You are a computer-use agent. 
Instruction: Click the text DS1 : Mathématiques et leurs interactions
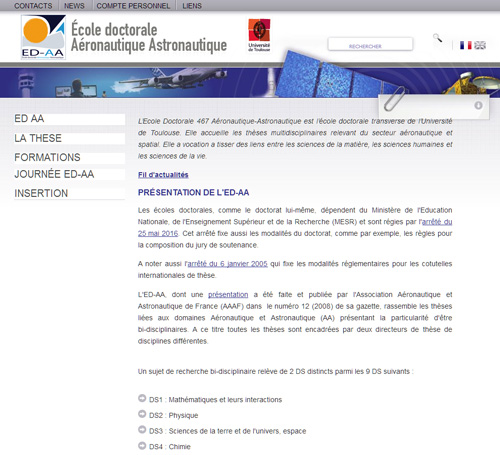tap(215, 400)
